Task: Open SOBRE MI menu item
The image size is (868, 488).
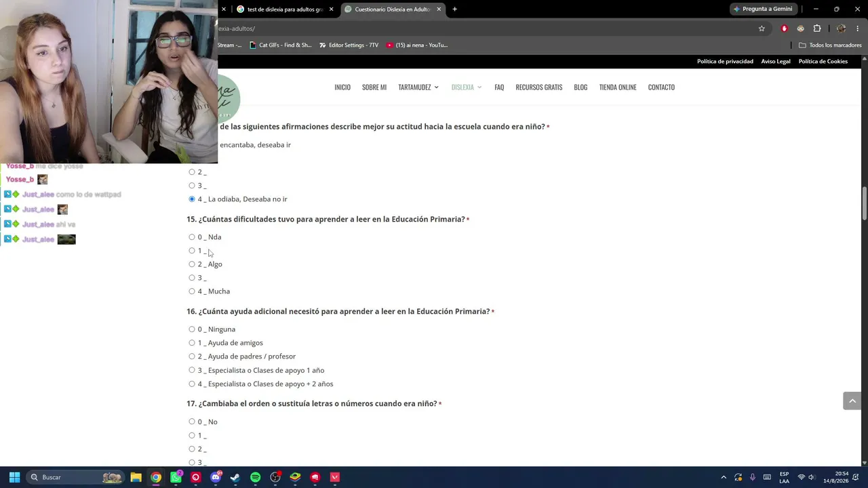Action: coord(374,87)
